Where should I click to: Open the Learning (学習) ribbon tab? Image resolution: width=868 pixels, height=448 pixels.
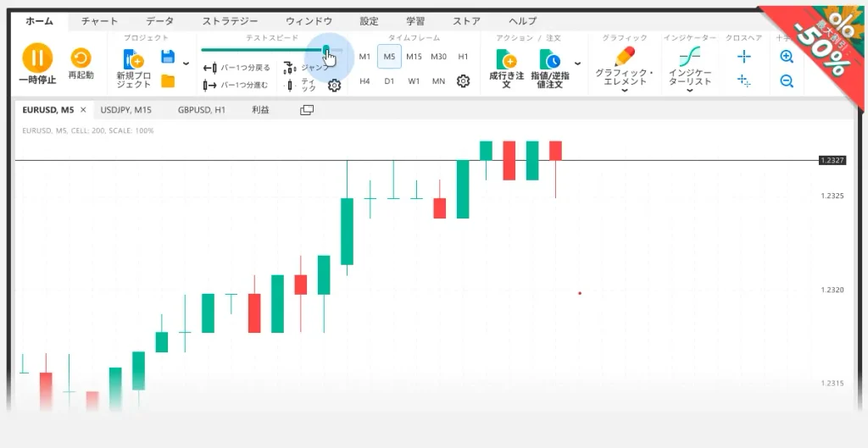tap(415, 21)
